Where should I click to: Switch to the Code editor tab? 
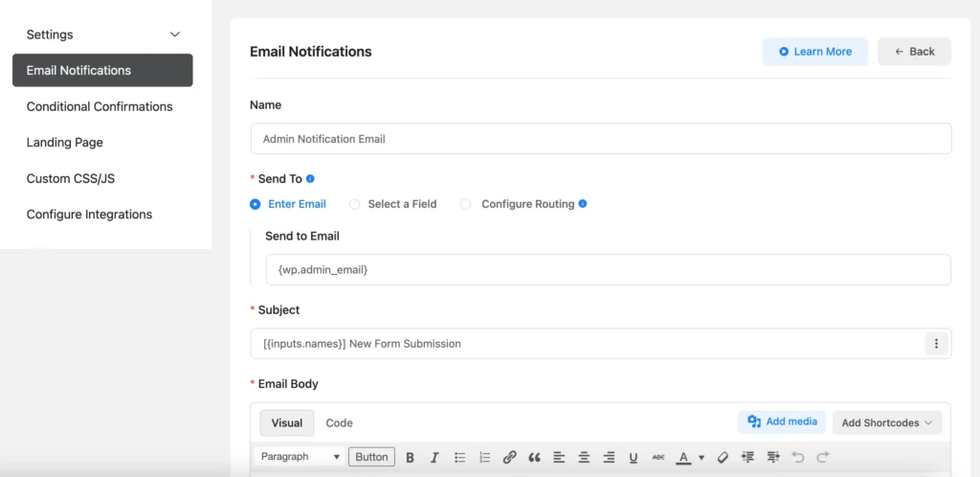(x=340, y=423)
